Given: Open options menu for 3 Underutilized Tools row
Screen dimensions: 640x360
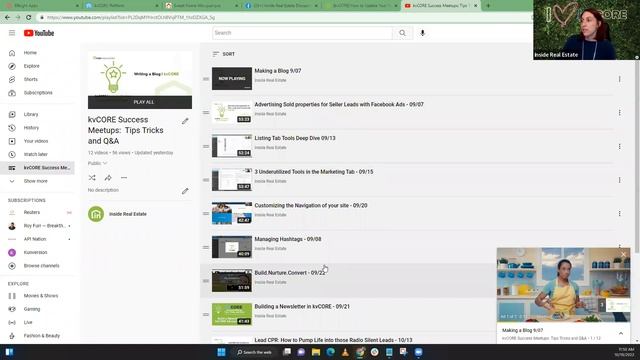Looking at the screenshot, I should click(620, 180).
